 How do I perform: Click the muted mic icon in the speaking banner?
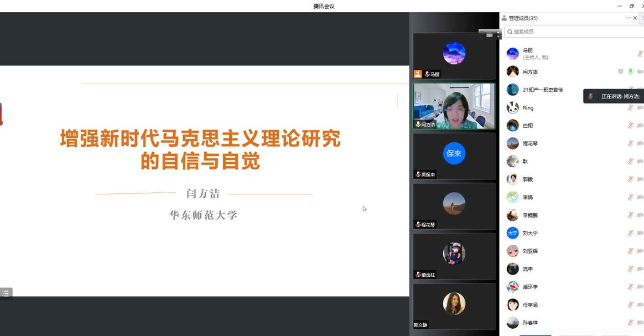click(x=591, y=96)
